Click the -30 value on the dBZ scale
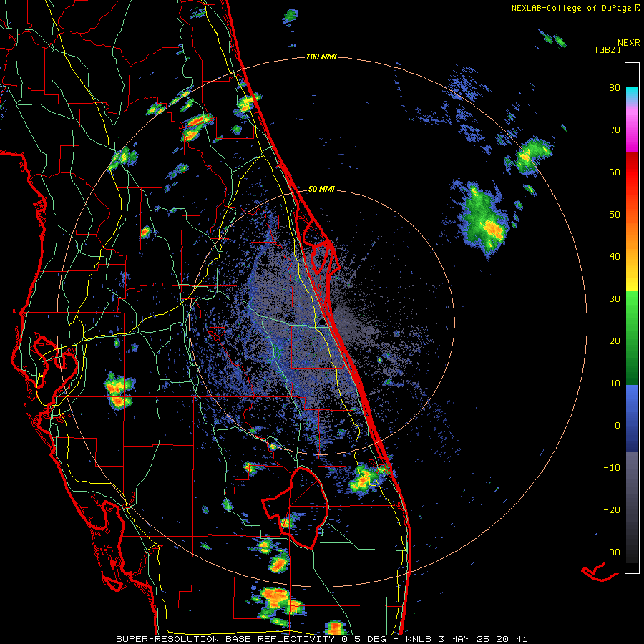This screenshot has height=644, width=644. (x=612, y=552)
